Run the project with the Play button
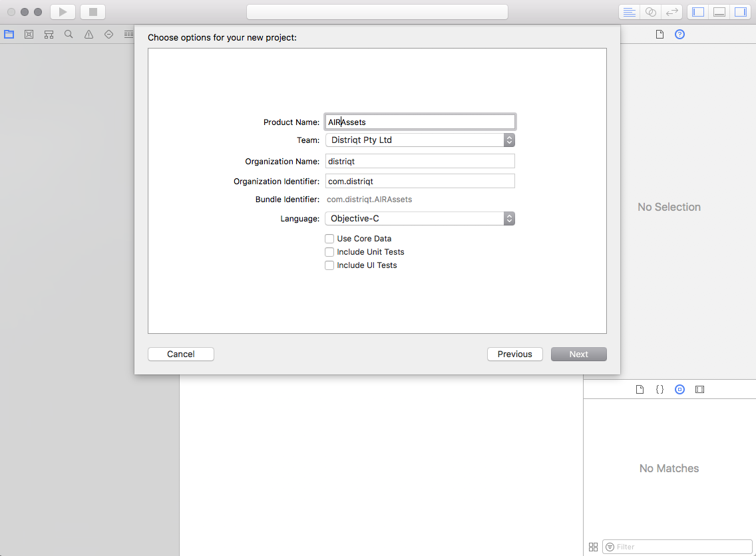 (x=63, y=12)
